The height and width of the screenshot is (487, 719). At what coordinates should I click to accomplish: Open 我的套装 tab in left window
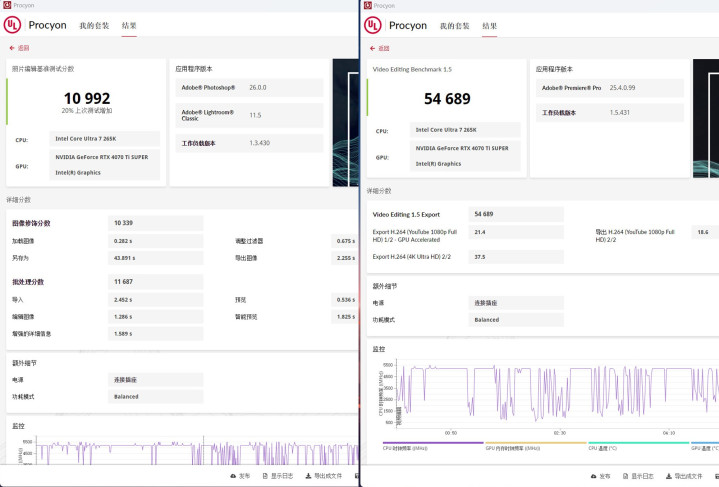94,26
